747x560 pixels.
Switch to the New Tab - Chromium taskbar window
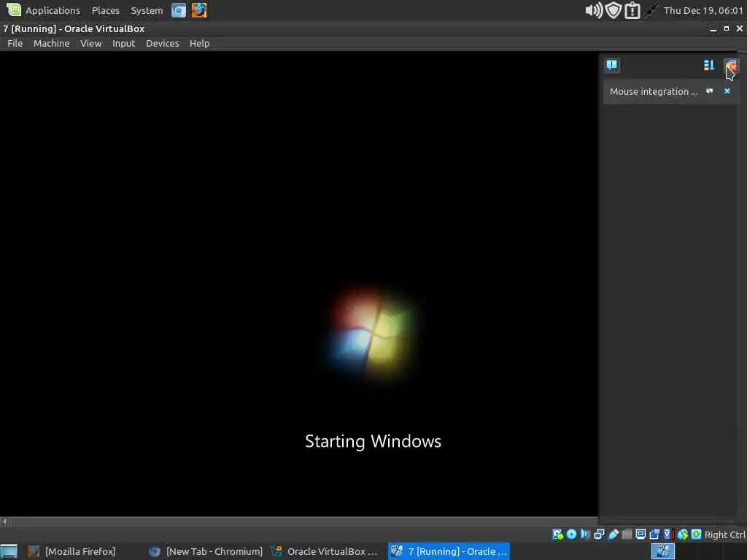206,551
